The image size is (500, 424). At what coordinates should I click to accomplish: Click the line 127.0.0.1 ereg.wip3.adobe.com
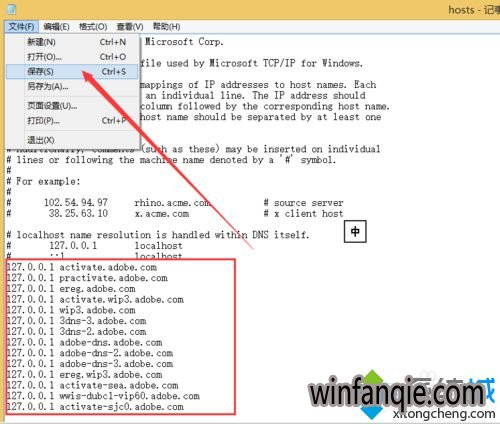pyautogui.click(x=84, y=375)
